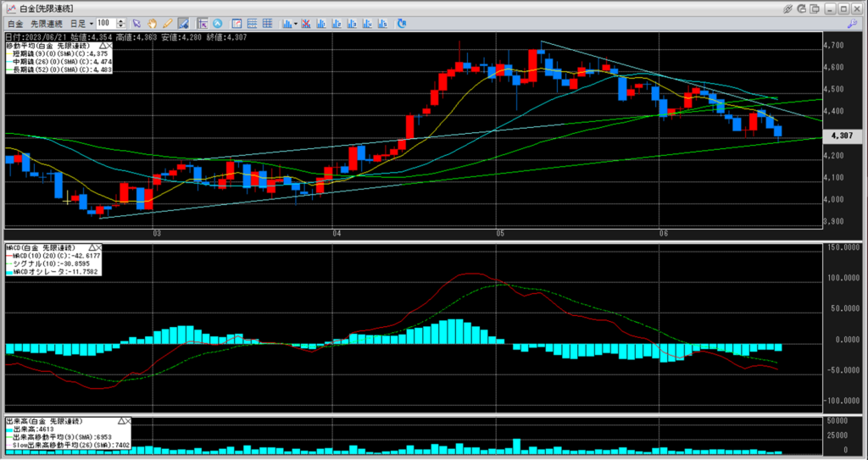Increase the bar count stepper value
This screenshot has height=460, width=868.
[120, 20]
